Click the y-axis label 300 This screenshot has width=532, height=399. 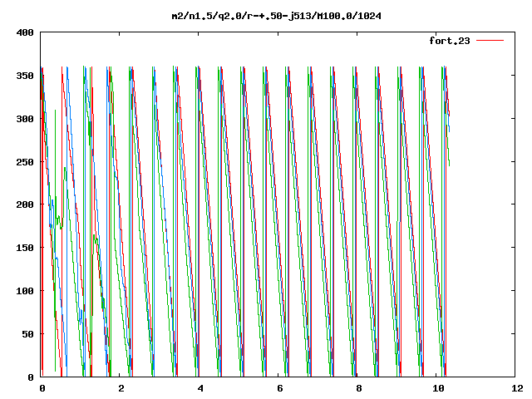25,119
